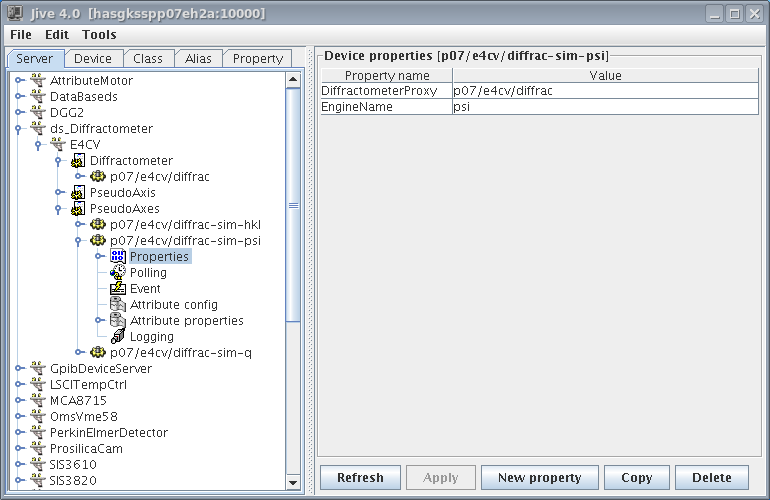Click the Properties node icon
The width and height of the screenshot is (770, 500).
[118, 256]
